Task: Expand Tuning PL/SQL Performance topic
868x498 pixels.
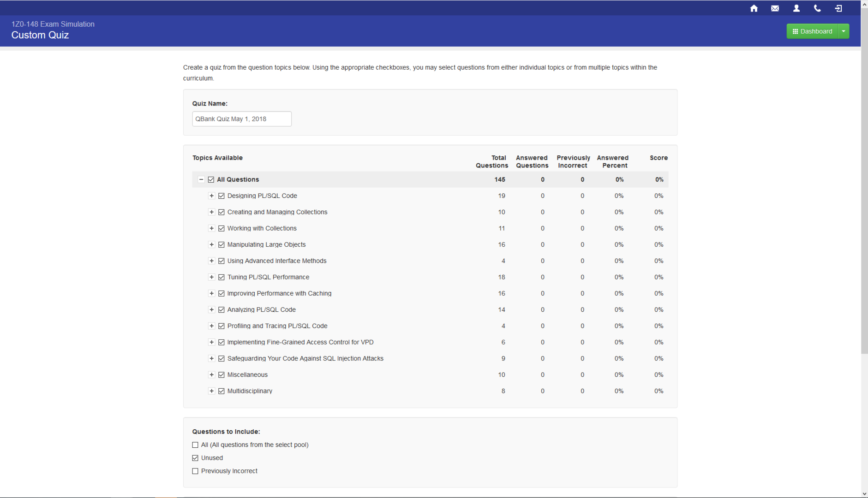Action: [x=211, y=277]
